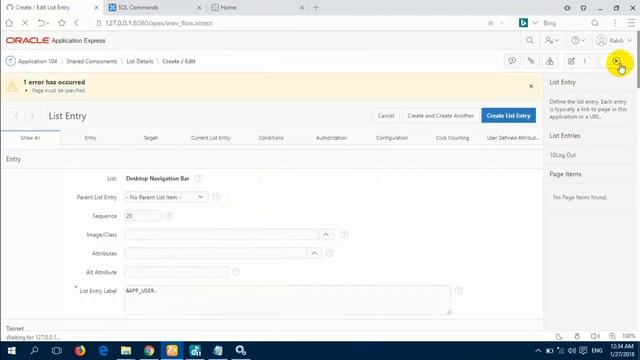This screenshot has height=360, width=640.
Task: Click the browser home icon
Action: (x=9, y=23)
